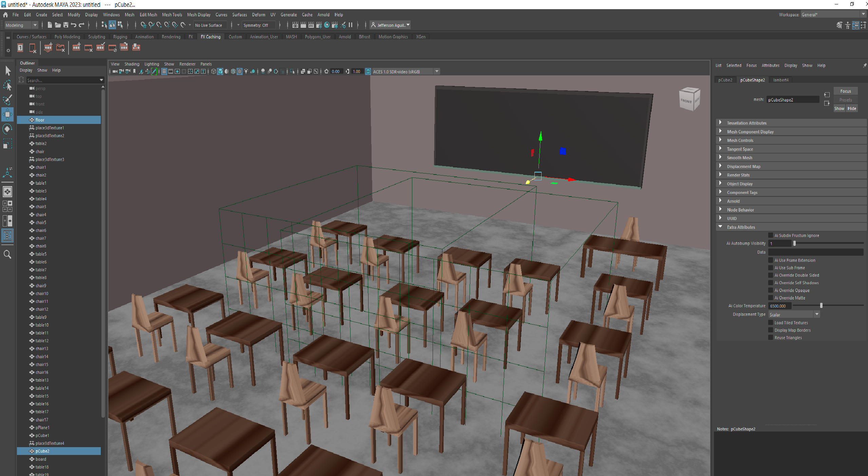This screenshot has height=476, width=868.
Task: Switch to the Rendering shelf tab
Action: [171, 37]
